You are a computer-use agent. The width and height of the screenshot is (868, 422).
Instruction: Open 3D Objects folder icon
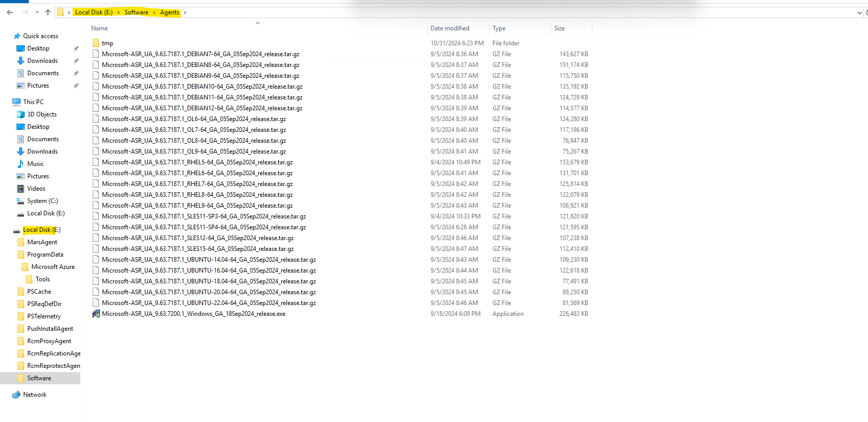[21, 114]
